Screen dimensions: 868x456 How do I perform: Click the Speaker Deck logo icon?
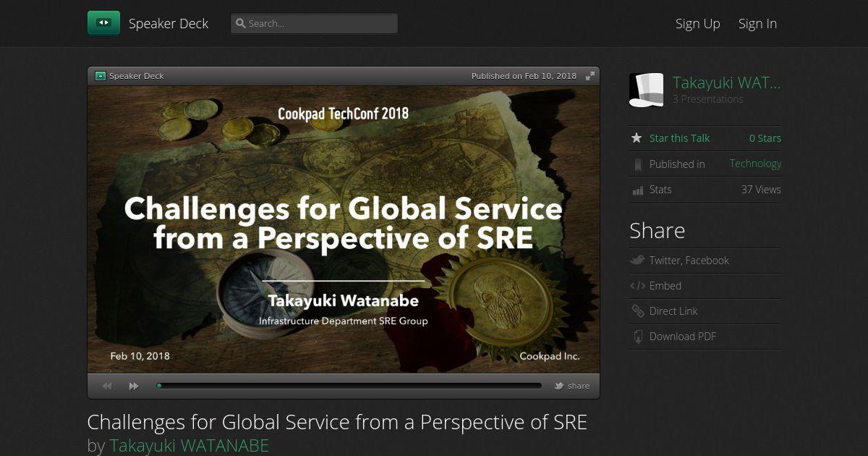coord(103,23)
